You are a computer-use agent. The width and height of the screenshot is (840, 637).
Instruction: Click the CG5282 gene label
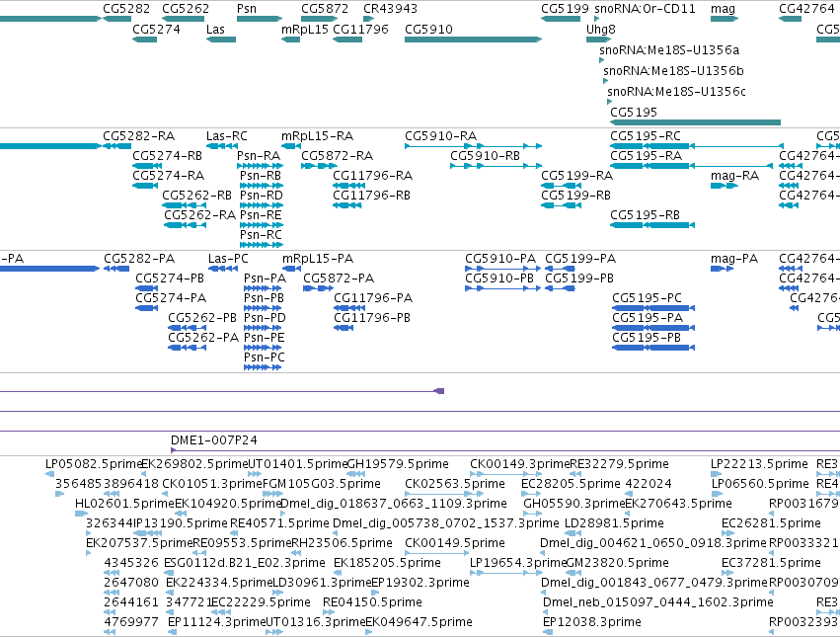tap(126, 9)
